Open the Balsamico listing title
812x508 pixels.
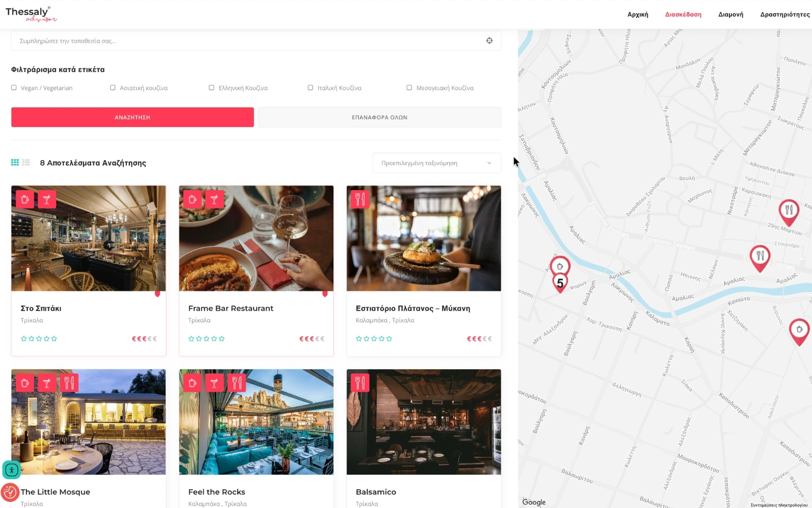pos(376,492)
